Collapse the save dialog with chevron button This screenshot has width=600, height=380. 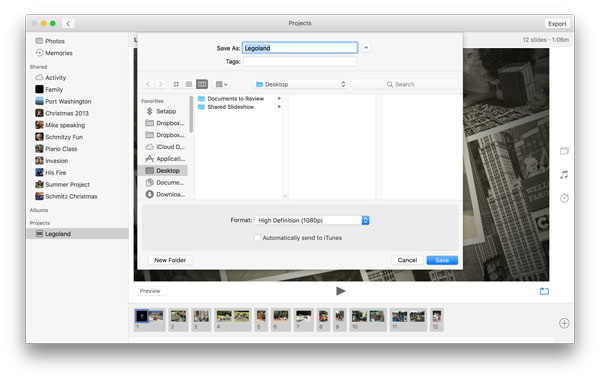click(366, 48)
